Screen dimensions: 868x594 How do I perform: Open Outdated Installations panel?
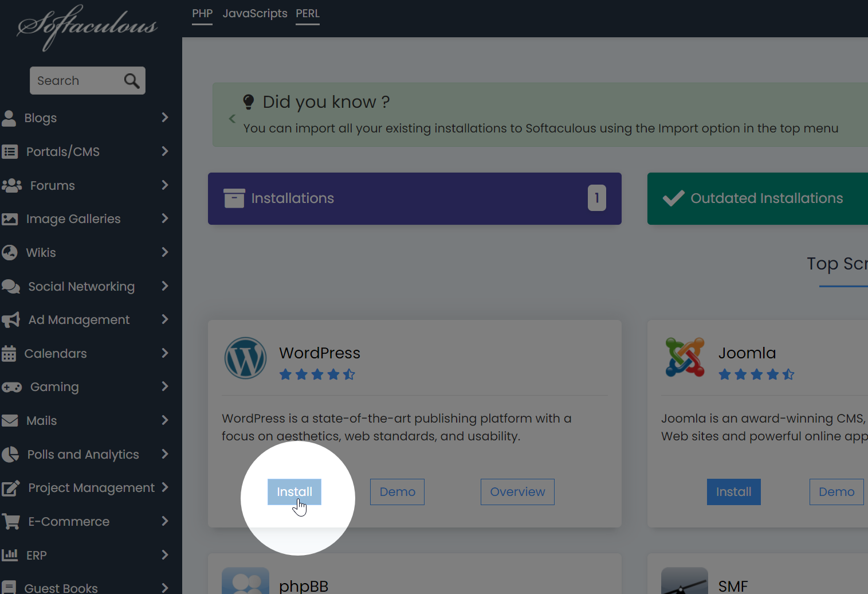click(x=757, y=198)
